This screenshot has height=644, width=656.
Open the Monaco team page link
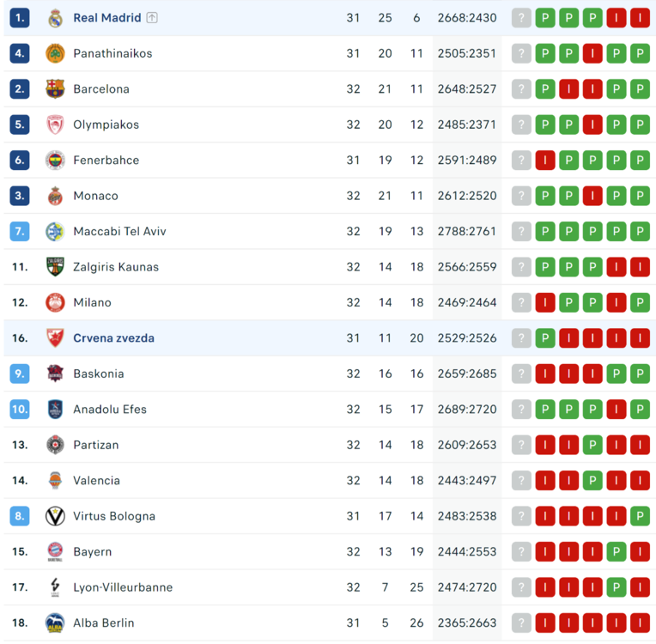[95, 196]
